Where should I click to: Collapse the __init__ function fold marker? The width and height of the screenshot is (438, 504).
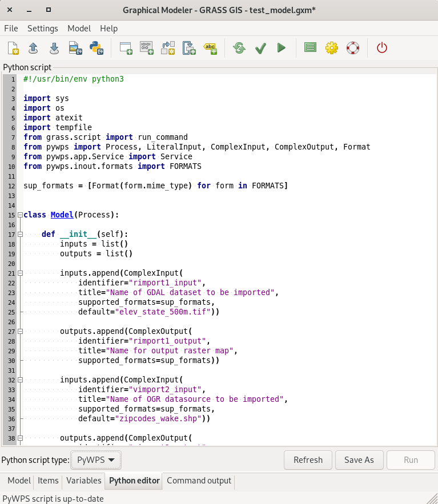[20, 234]
